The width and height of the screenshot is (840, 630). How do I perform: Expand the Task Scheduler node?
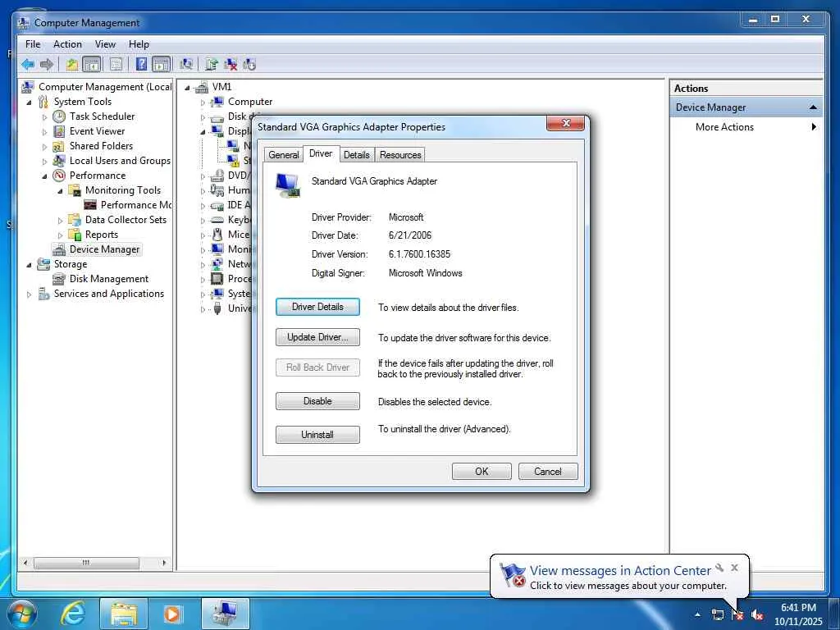pyautogui.click(x=44, y=116)
